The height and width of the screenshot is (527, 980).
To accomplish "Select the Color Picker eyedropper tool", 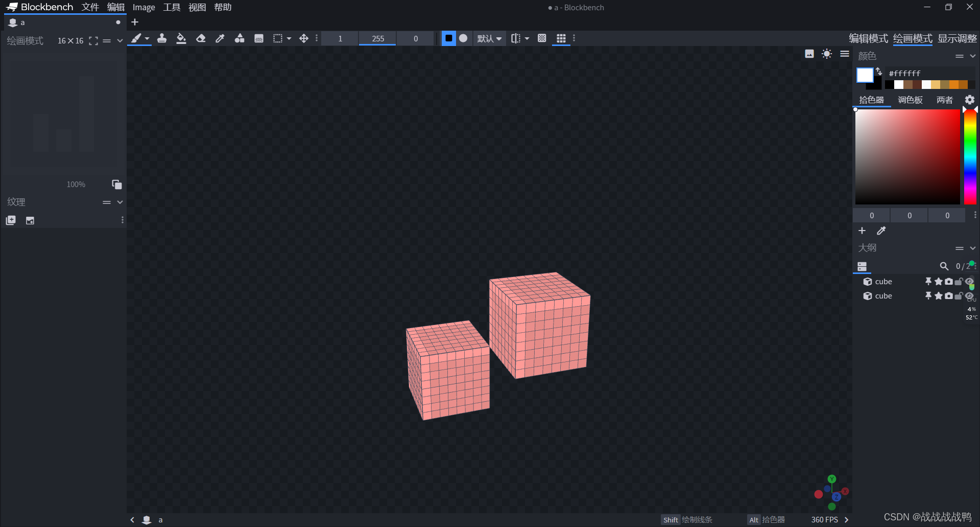I will tap(220, 38).
